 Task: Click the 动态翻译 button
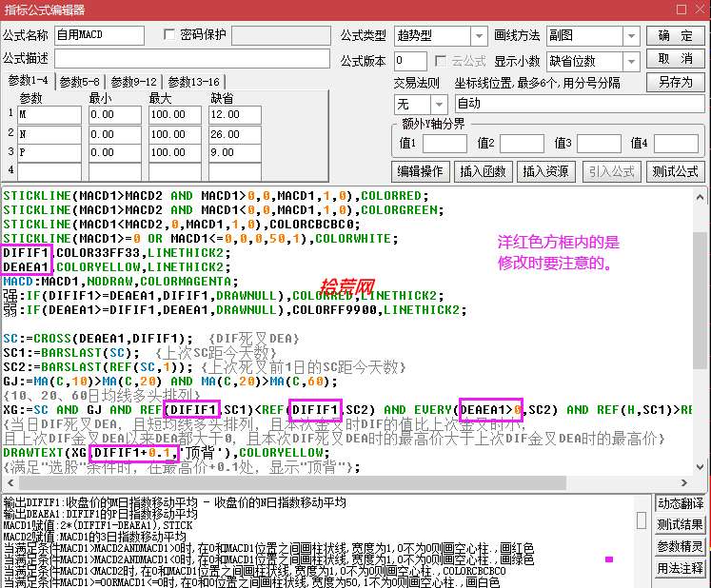[x=681, y=503]
